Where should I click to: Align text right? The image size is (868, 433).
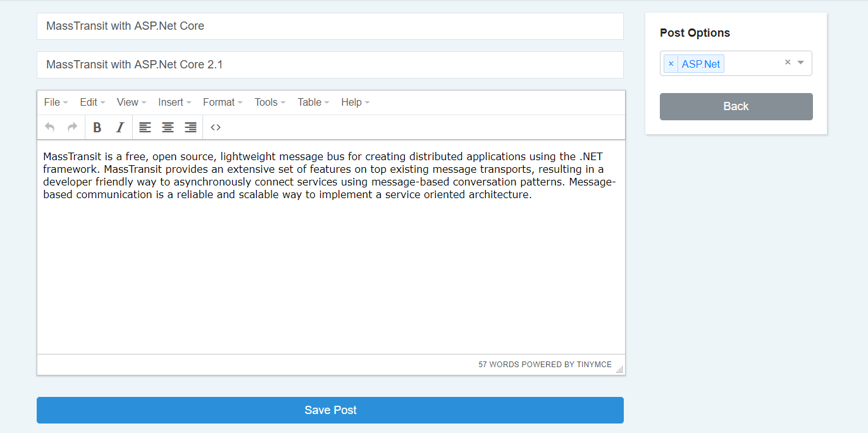coord(190,127)
